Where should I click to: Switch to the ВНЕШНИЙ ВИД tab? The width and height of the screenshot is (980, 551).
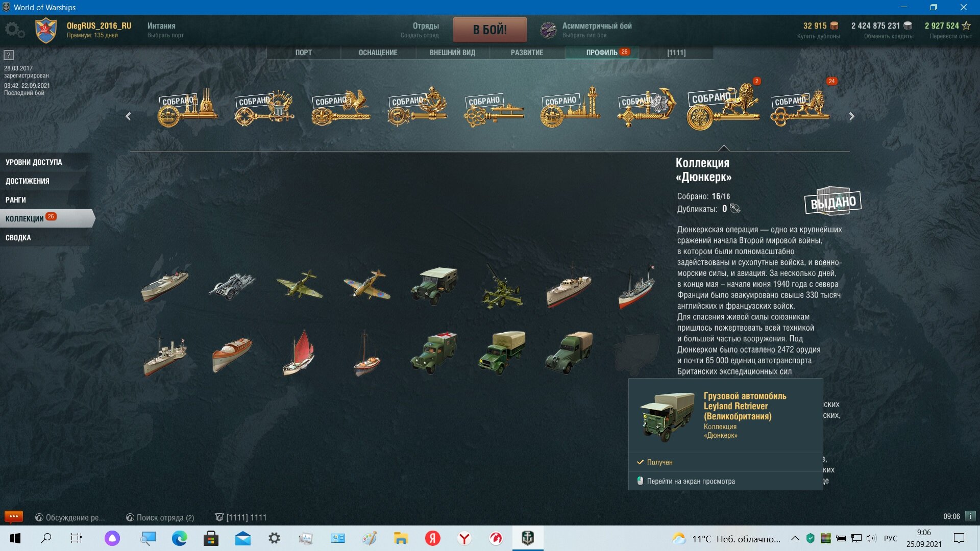point(453,53)
